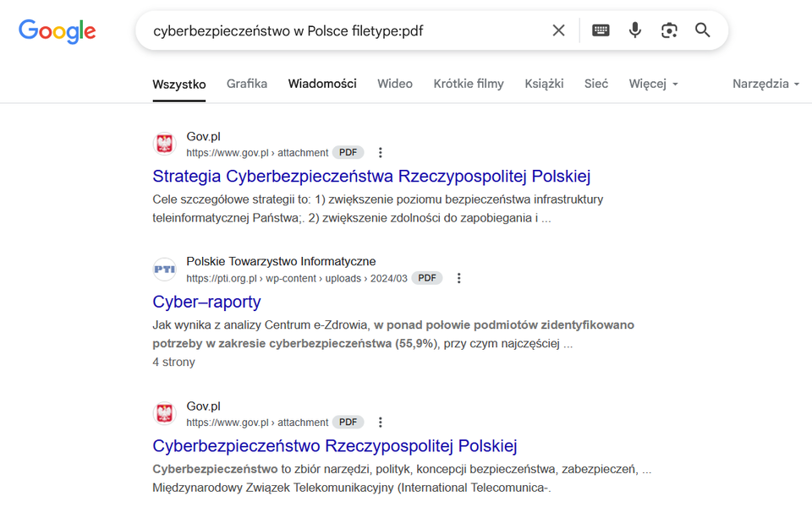Clear the search query with the X icon
812x518 pixels.
click(x=558, y=30)
